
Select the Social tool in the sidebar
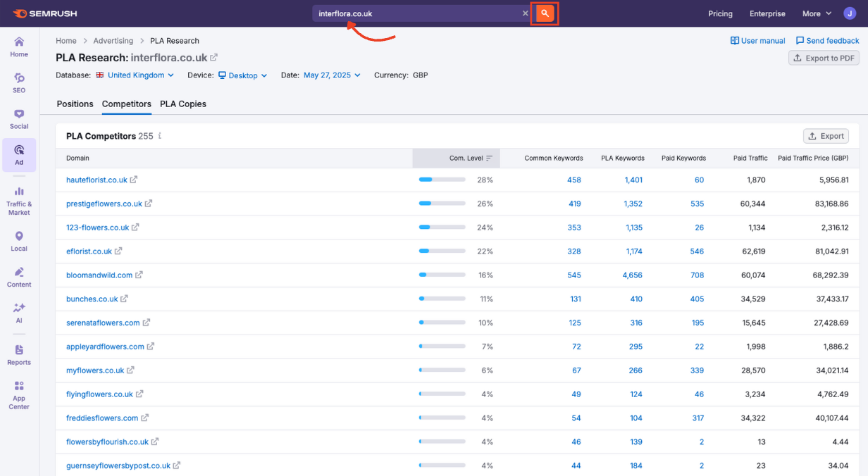point(18,115)
